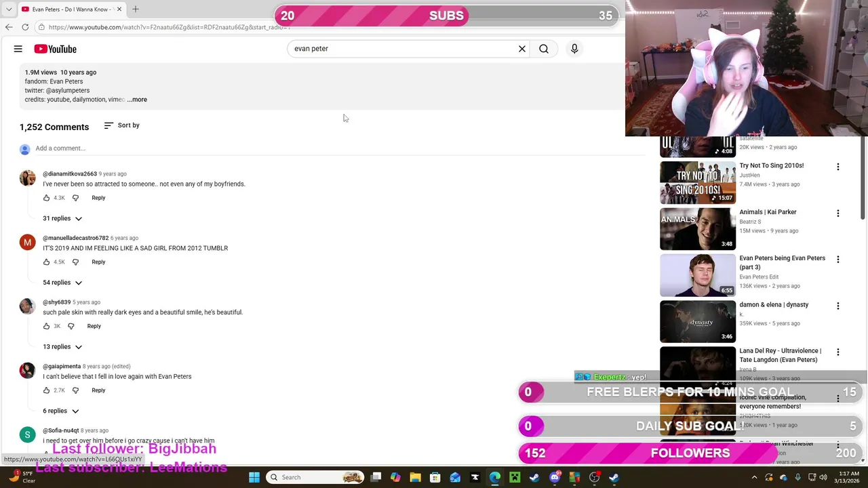Image resolution: width=868 pixels, height=488 pixels.
Task: Open @dianamitkova2663 profile avatar
Action: click(x=27, y=178)
